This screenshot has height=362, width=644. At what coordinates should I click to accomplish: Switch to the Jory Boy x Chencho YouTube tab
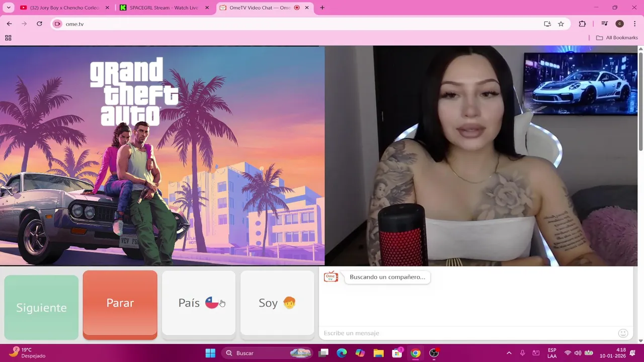click(x=64, y=8)
